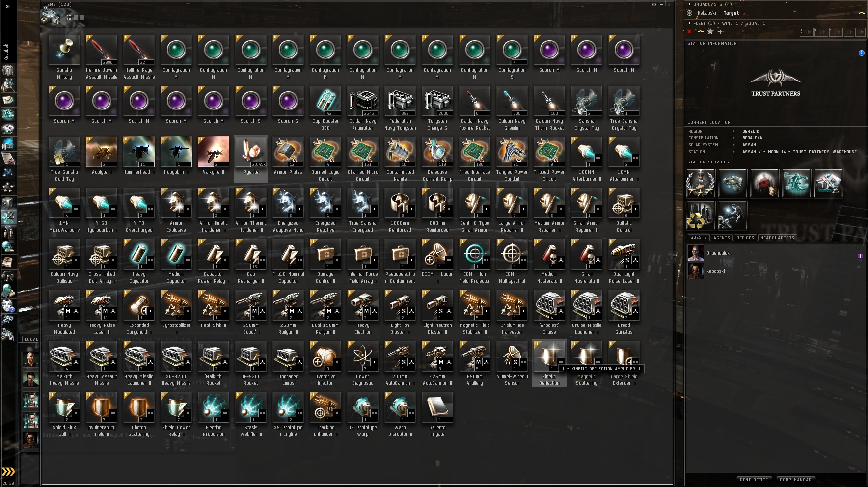Select the Expanded Cargohold II module

139,313
